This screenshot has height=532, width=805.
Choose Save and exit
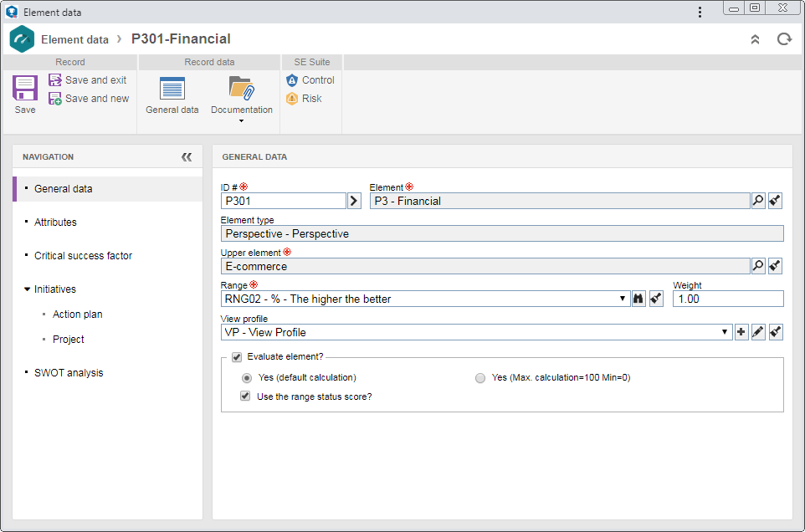[x=88, y=80]
